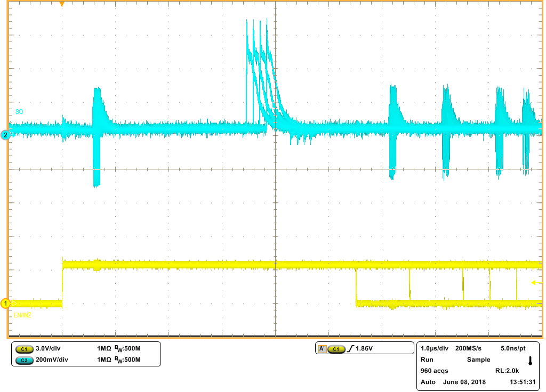
Task: Click the RL:2.0k record length readout
Action: (x=507, y=371)
